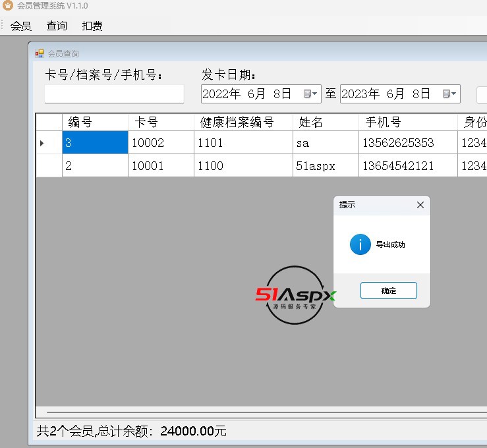This screenshot has width=487, height=448.
Task: Select the row header of row 10001
Action: (x=49, y=165)
